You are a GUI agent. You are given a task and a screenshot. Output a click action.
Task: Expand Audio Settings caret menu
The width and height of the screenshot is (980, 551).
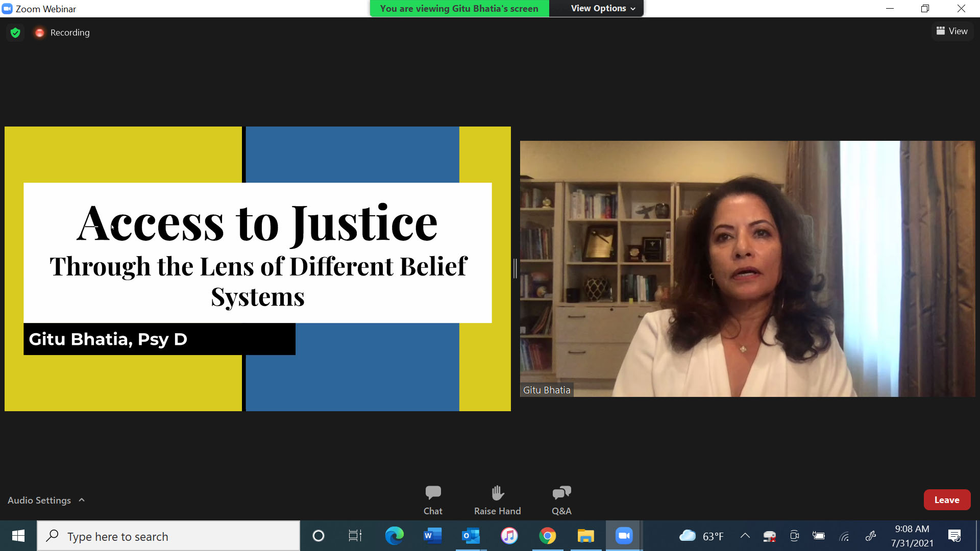[82, 500]
